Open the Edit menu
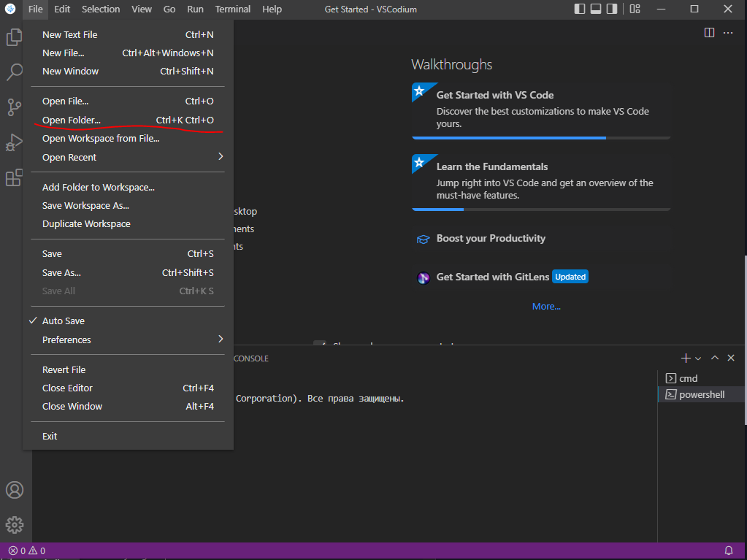Viewport: 747px width, 560px height. tap(62, 9)
